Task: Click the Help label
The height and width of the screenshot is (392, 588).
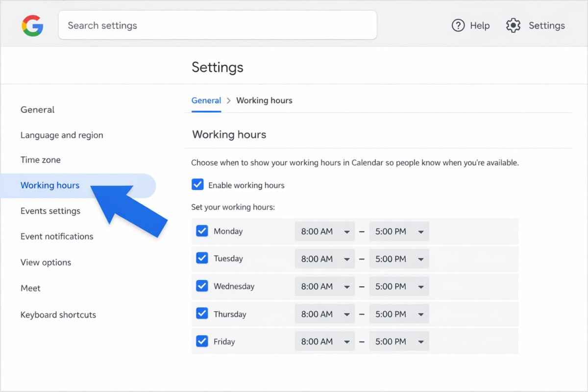Action: pos(480,25)
